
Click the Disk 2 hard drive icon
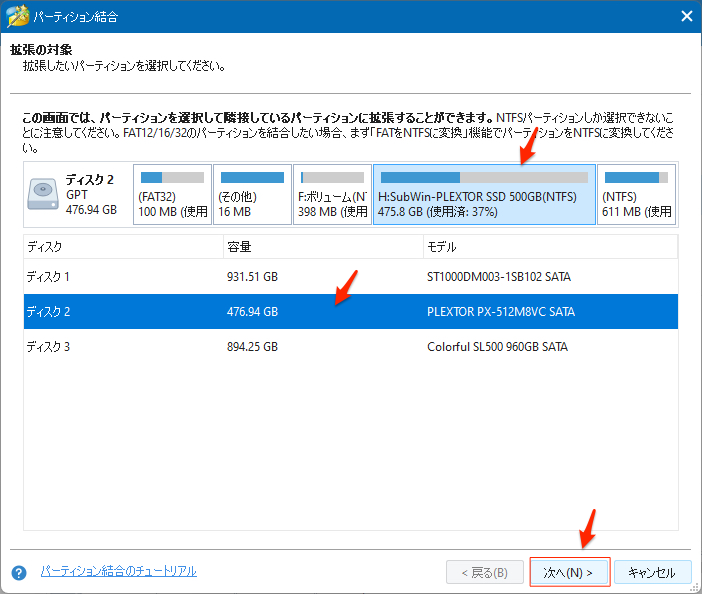pyautogui.click(x=44, y=194)
